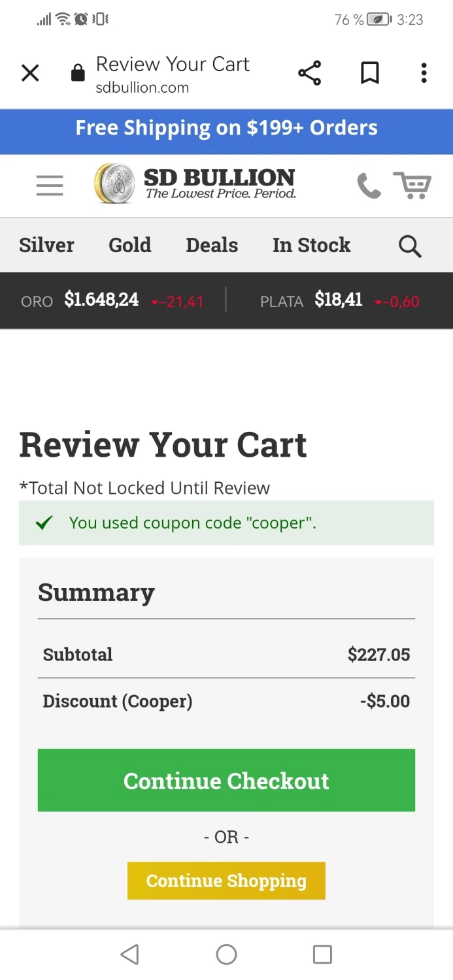This screenshot has height=980, width=453.
Task: Bookmark this page with the bookmark icon
Action: coord(370,73)
